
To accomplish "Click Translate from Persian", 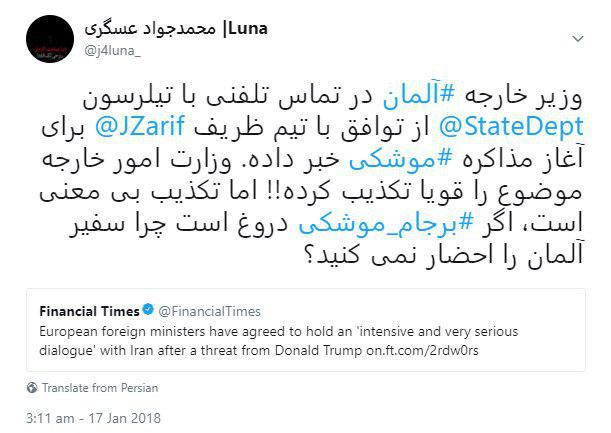I will tap(100, 388).
